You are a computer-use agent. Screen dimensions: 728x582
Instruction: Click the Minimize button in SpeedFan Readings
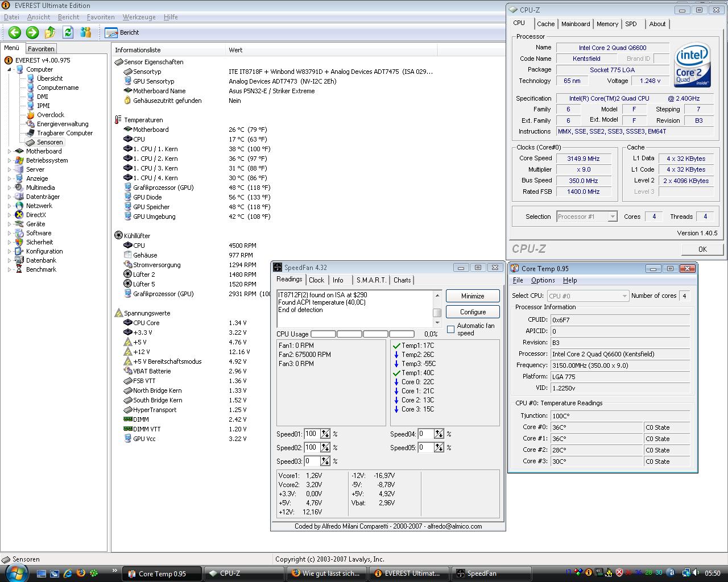coord(473,296)
